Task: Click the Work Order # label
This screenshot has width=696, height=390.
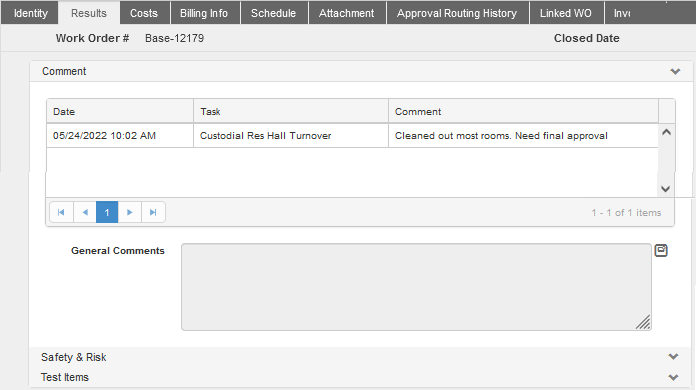Action: [x=92, y=38]
